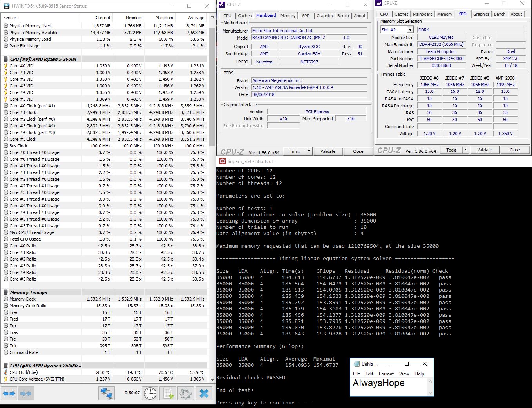Select Graphics tab in the SPD CPU-Z window
The width and height of the screenshot is (532, 408).
pyautogui.click(x=481, y=14)
